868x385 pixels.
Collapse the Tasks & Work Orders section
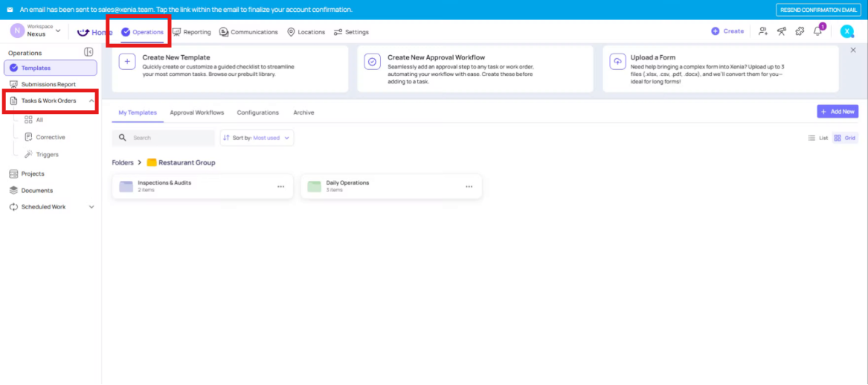[x=91, y=101]
